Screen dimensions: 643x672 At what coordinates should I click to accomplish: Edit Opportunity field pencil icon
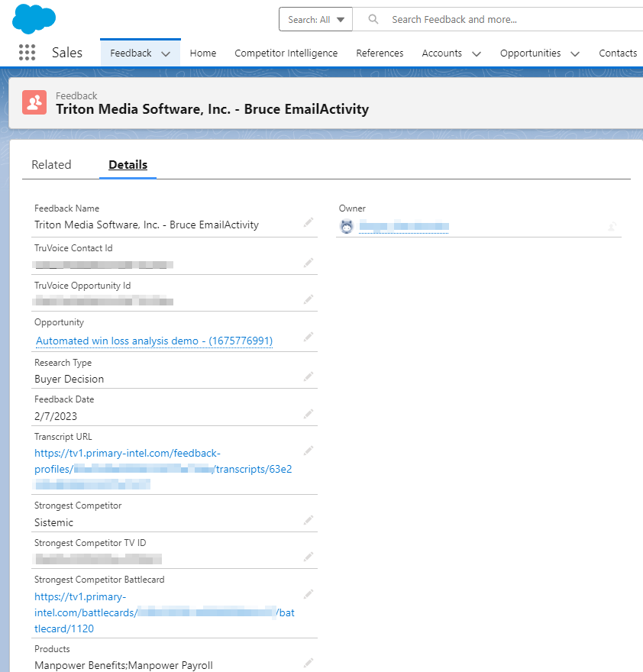coord(309,337)
